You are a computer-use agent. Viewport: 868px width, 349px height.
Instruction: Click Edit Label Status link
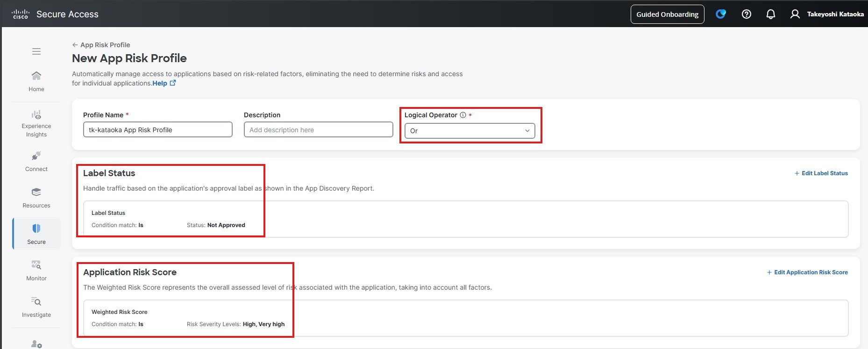[821, 173]
